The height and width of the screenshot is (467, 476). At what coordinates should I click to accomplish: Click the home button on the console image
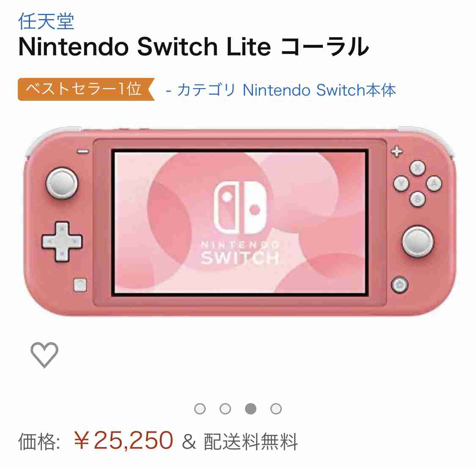coord(399,285)
